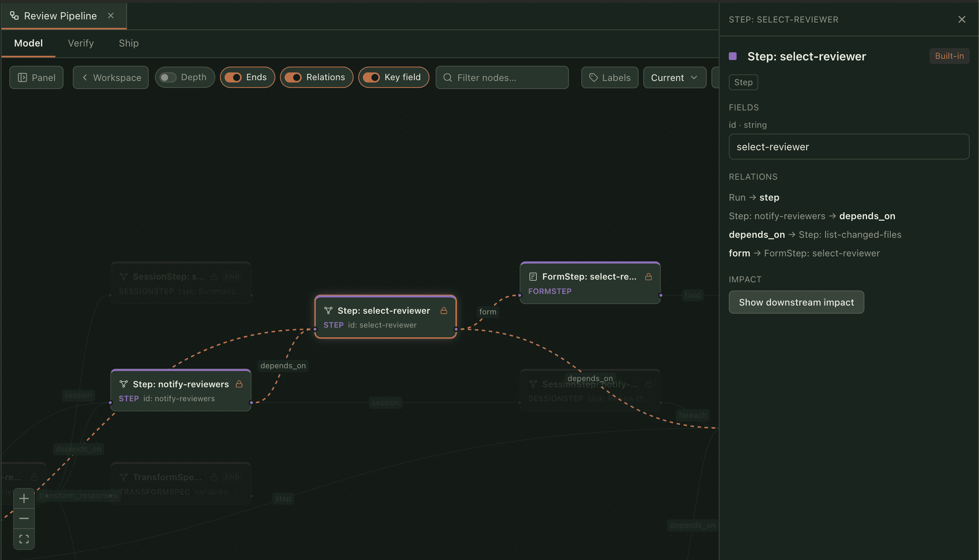Image resolution: width=979 pixels, height=560 pixels.
Task: Click the lock icon on dimmed SessionStep: s... node
Action: [214, 277]
